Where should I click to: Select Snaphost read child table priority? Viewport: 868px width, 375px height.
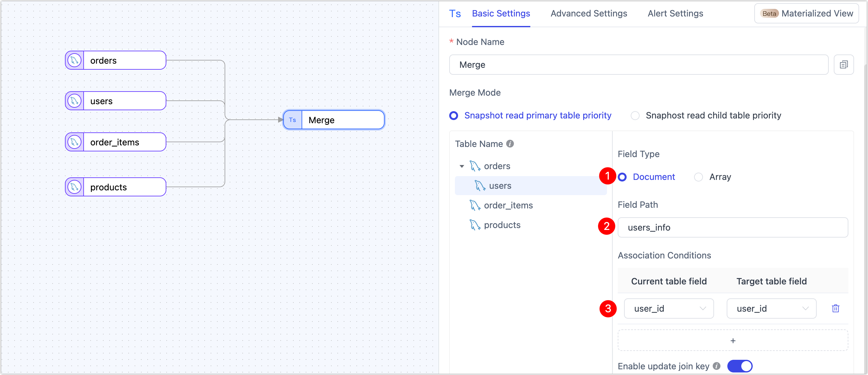635,116
